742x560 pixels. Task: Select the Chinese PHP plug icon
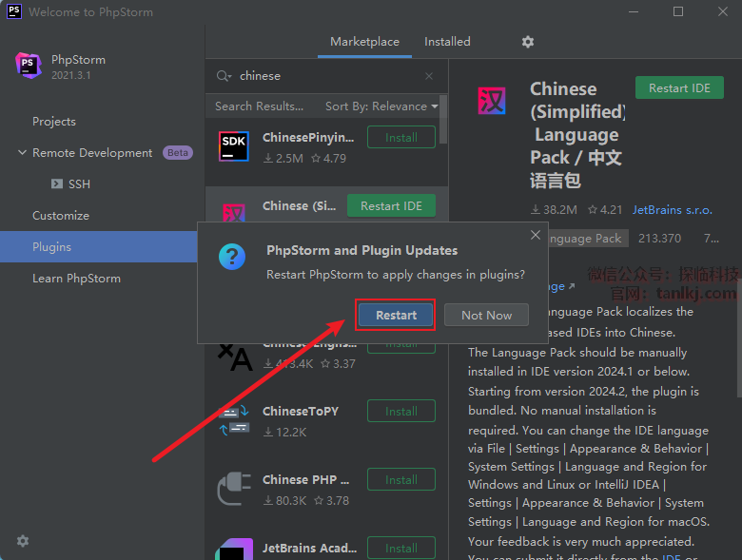[234, 489]
